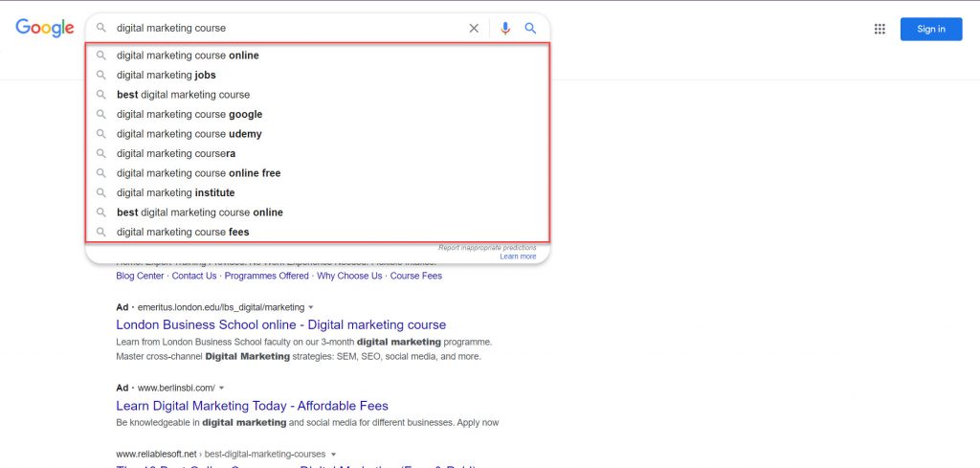Select suggestion digital marketing course google
Viewport: 980px width, 468px height.
pos(318,114)
